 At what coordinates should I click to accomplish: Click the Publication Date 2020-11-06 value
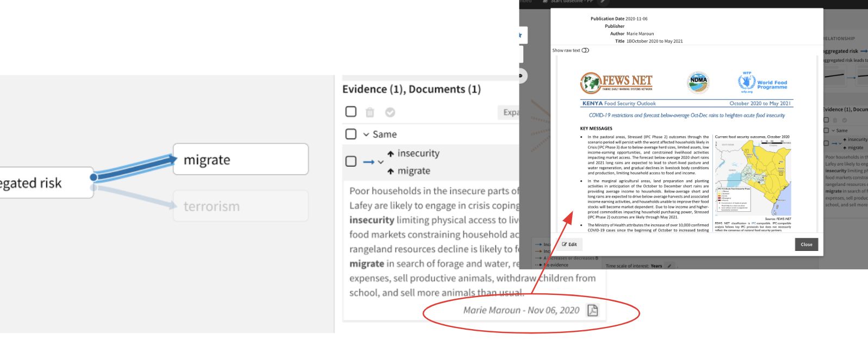(x=636, y=19)
